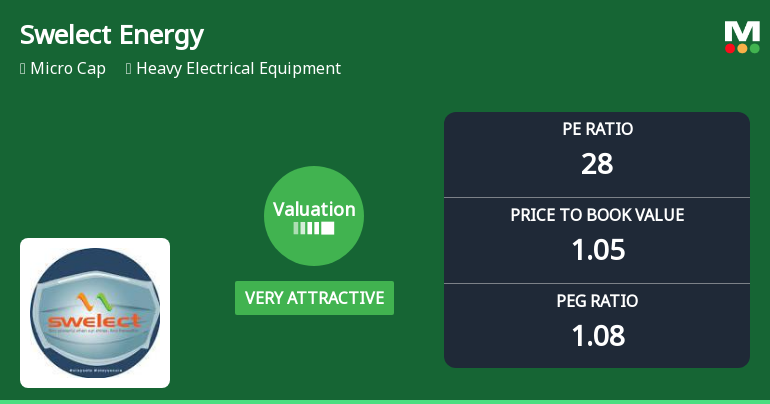Click the Price to Book Value label
Screen dimensions: 770x404
click(x=597, y=215)
